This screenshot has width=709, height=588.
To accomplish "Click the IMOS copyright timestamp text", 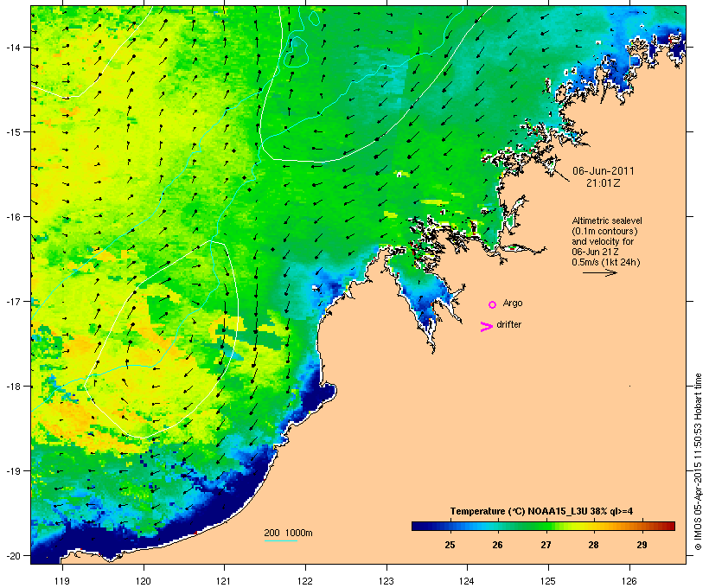I will [698, 462].
